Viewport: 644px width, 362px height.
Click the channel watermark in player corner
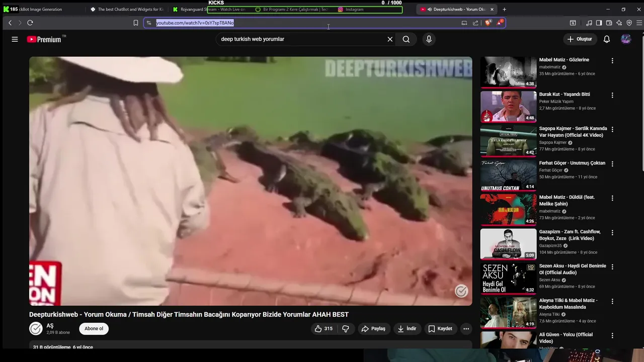461,291
